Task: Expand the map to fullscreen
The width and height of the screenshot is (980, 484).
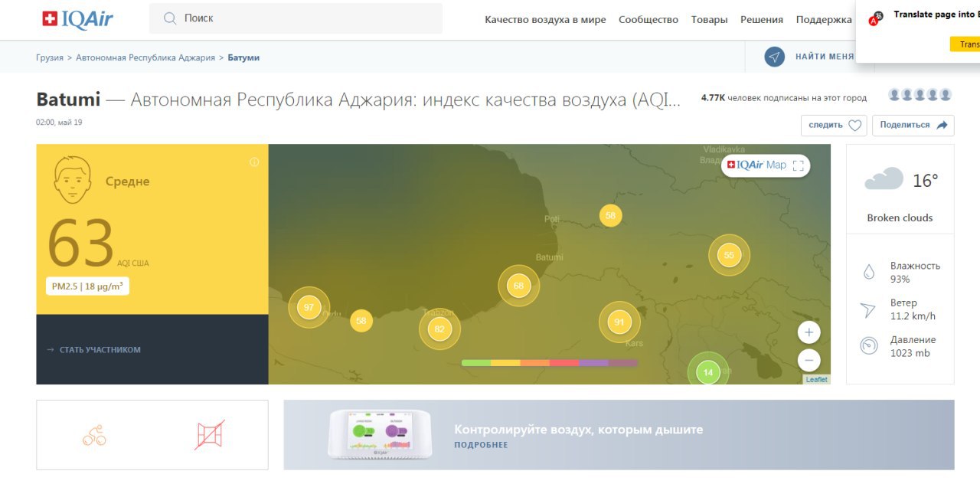Action: click(x=799, y=165)
